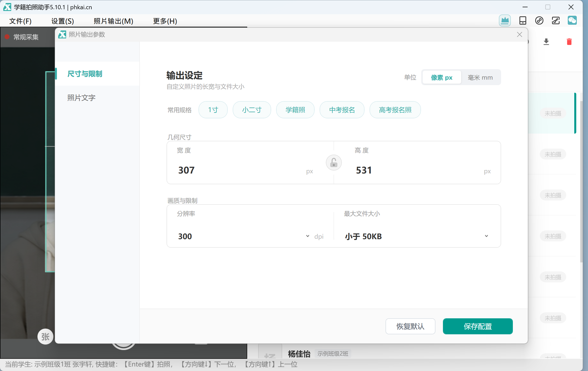
Task: Switch unit to 像素 px
Action: pyautogui.click(x=441, y=78)
